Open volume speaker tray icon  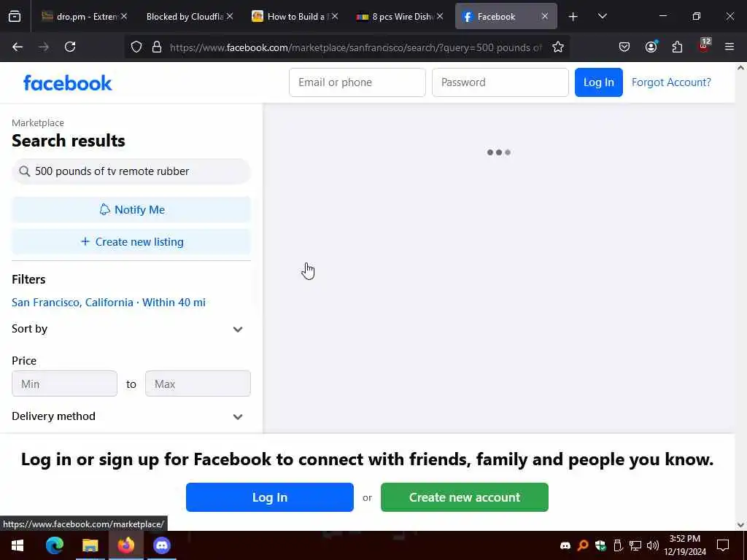click(x=653, y=545)
